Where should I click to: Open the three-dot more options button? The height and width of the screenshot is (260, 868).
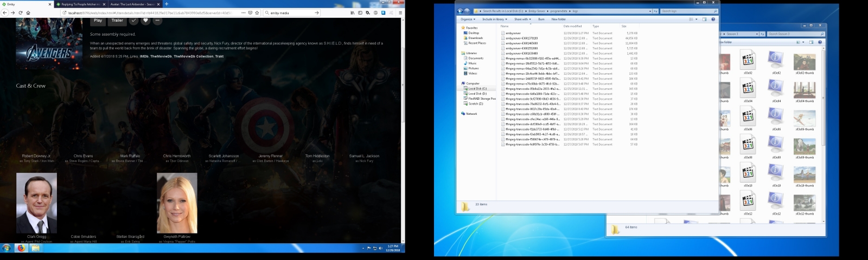158,21
